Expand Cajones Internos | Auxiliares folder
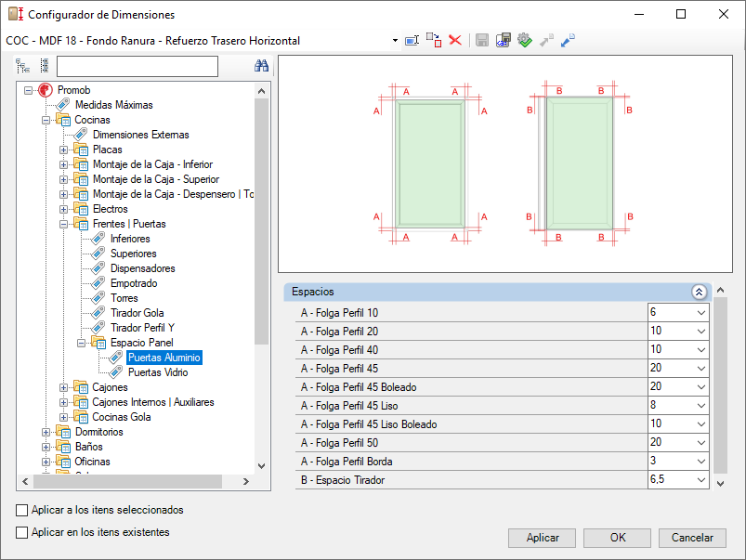746x560 pixels. [x=64, y=402]
